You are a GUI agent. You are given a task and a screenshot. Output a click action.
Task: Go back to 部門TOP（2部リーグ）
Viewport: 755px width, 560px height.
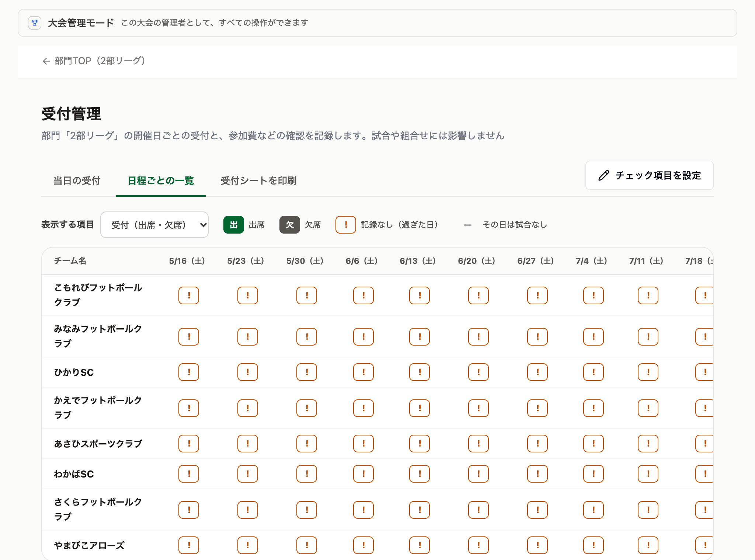click(x=94, y=61)
